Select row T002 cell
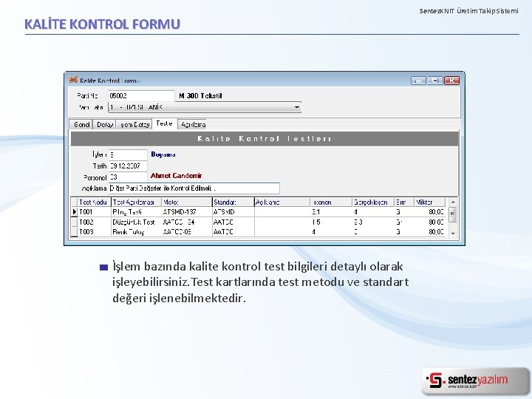532x399 pixels. coord(95,222)
